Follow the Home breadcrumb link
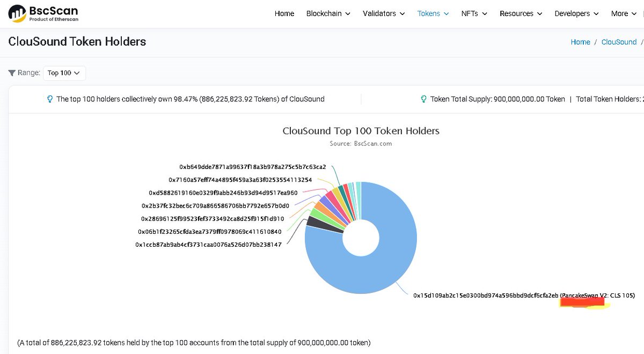 (x=580, y=42)
